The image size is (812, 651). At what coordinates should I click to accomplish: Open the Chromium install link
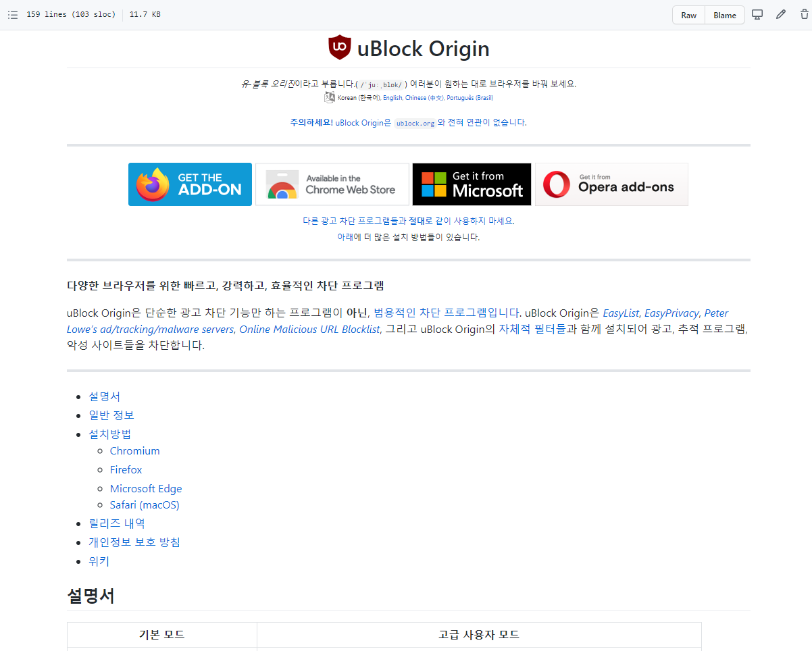coord(135,450)
